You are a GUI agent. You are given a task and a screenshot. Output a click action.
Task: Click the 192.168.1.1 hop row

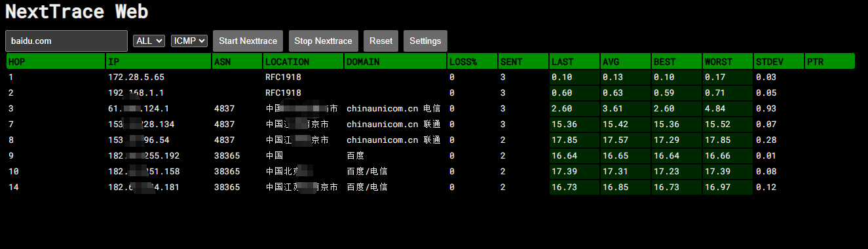click(x=430, y=93)
